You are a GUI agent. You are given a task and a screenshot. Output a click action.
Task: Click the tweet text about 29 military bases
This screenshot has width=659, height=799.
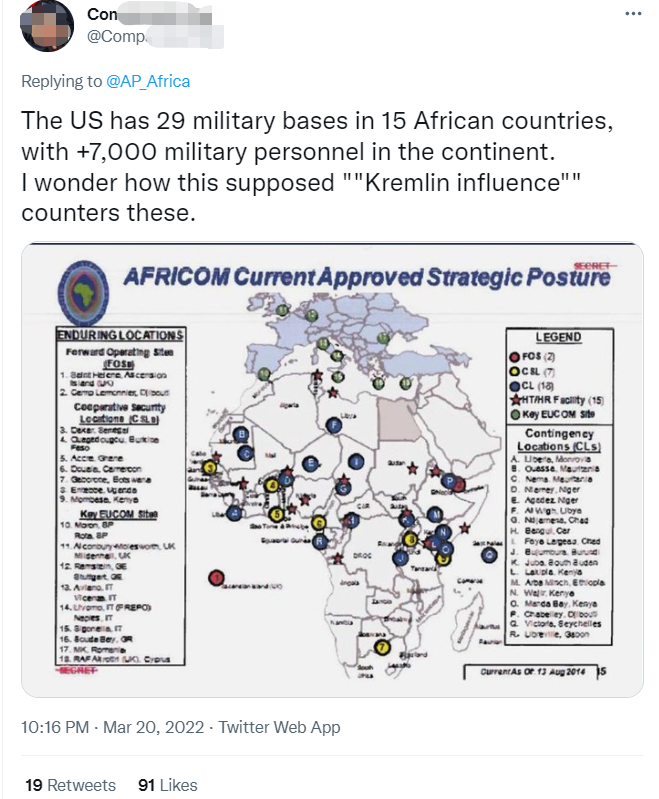click(x=317, y=167)
